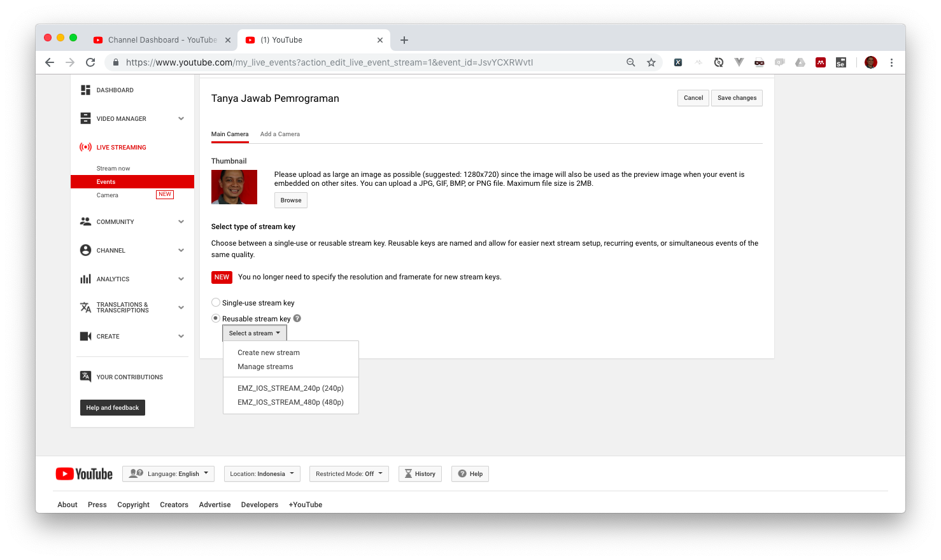Open a new browser tab

click(404, 40)
